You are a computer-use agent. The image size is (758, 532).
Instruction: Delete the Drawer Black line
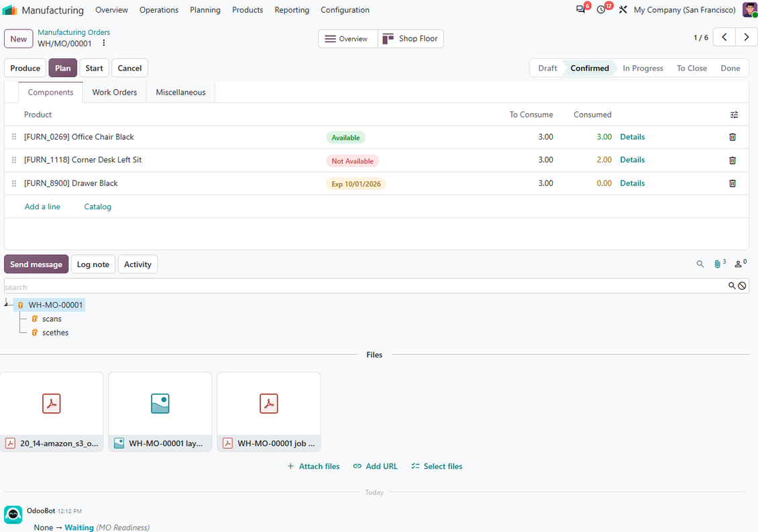pyautogui.click(x=733, y=183)
